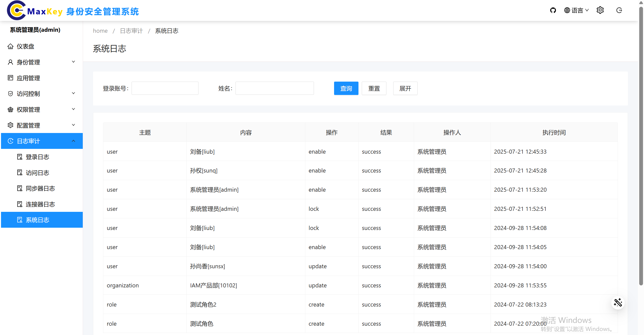Open 登录日志 log entry in sidebar
Screen dimensions: 644x335
click(x=37, y=157)
